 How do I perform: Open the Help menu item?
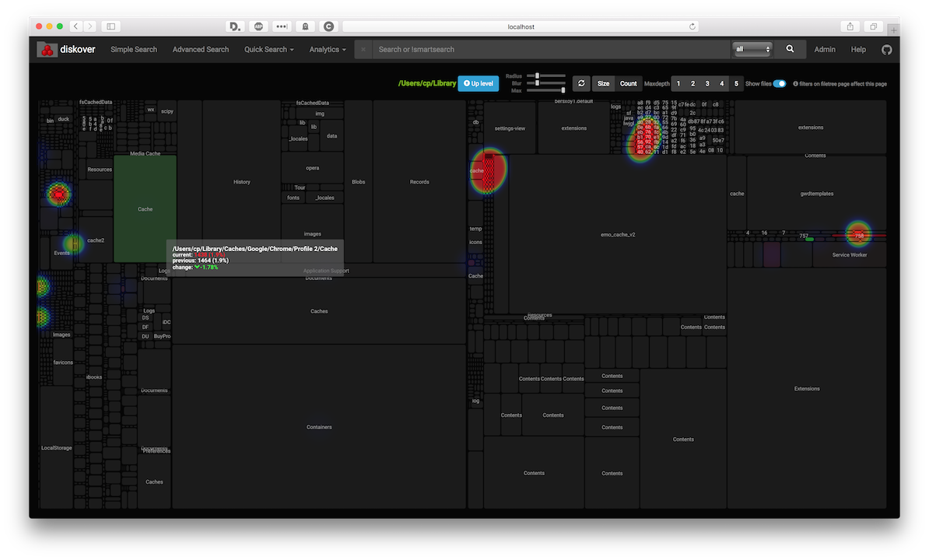858,50
